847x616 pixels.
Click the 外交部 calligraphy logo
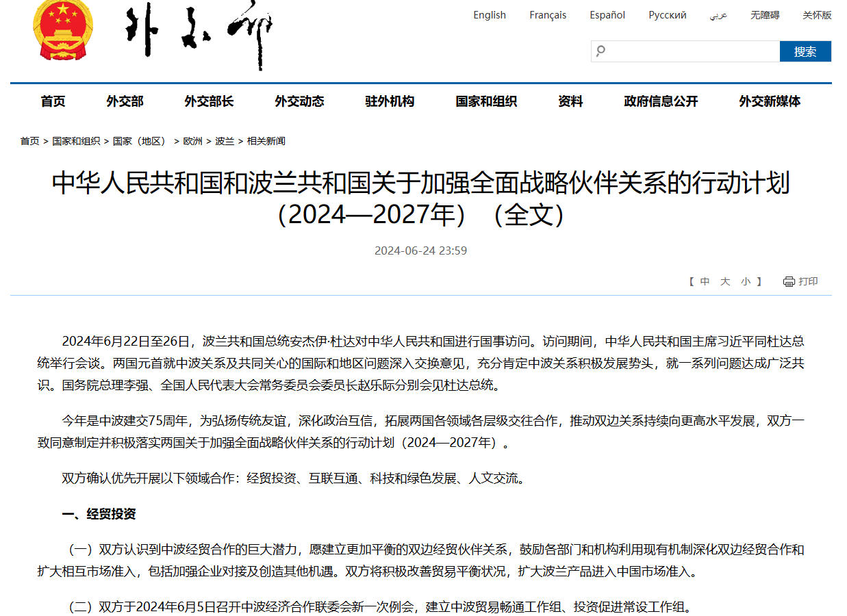pos(199,34)
